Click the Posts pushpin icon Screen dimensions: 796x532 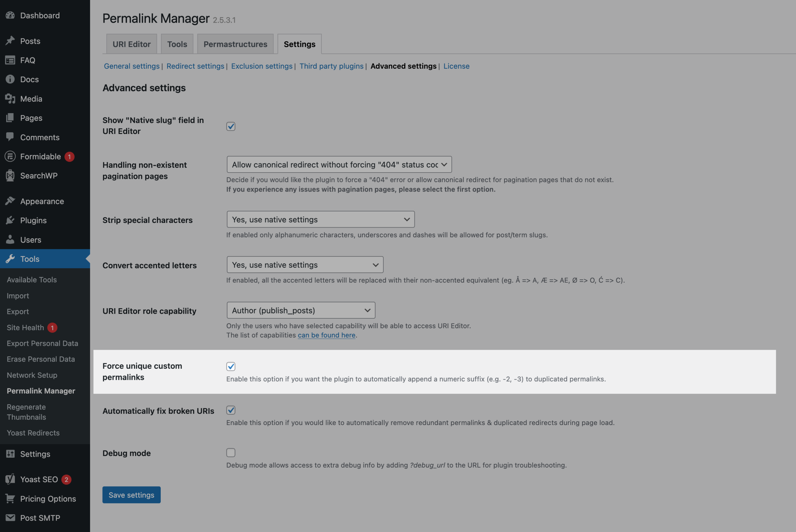(10, 41)
